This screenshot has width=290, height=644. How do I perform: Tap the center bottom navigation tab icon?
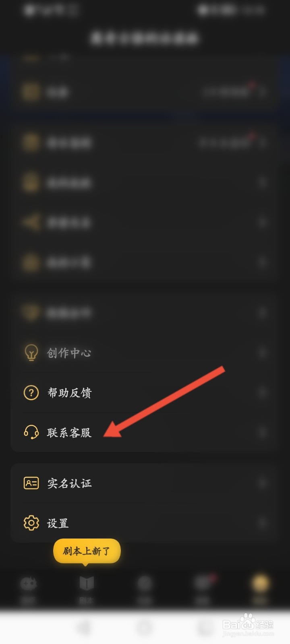(145, 583)
